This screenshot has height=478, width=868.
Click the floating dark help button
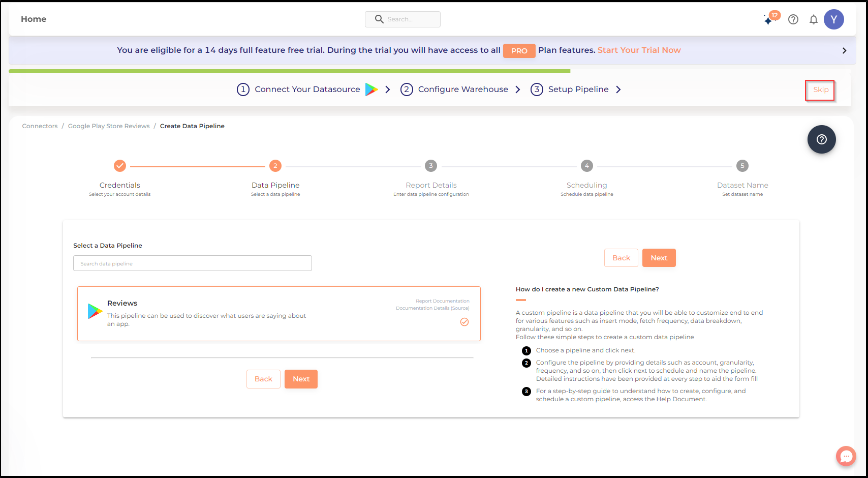pyautogui.click(x=822, y=139)
